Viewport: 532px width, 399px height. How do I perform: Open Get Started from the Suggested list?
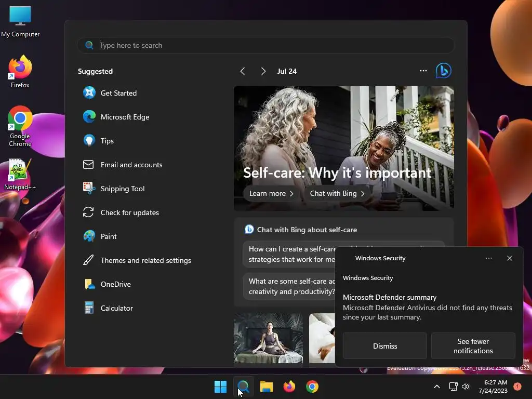pos(110,93)
